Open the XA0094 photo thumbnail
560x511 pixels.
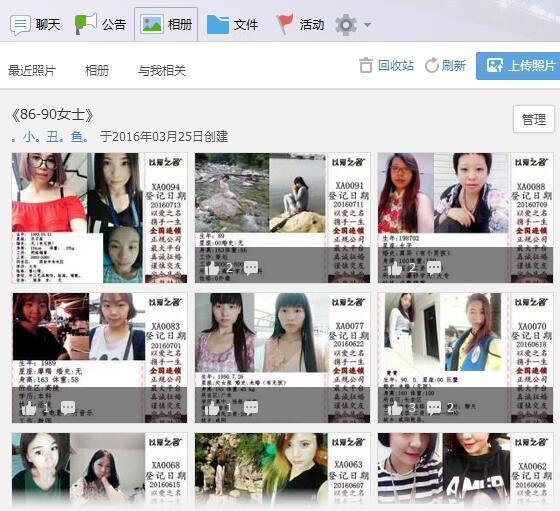click(x=100, y=218)
